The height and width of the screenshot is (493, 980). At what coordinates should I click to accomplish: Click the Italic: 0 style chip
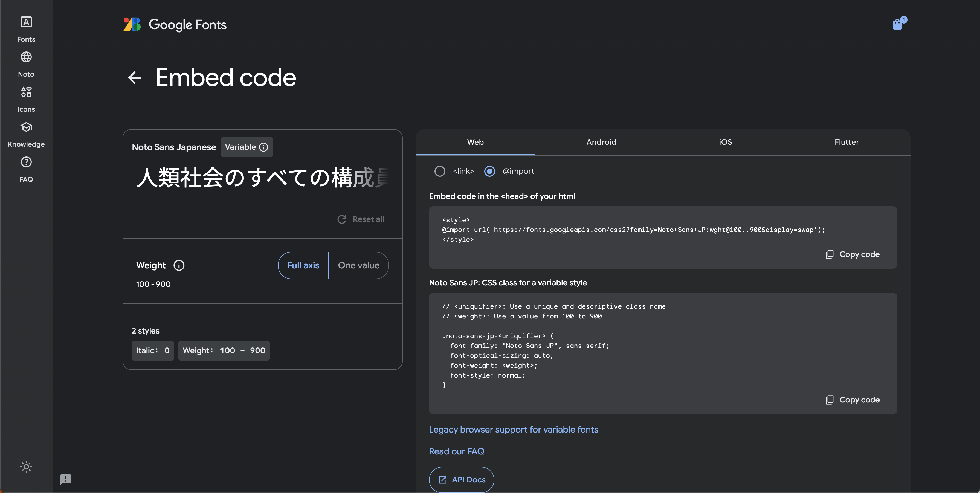coord(153,350)
